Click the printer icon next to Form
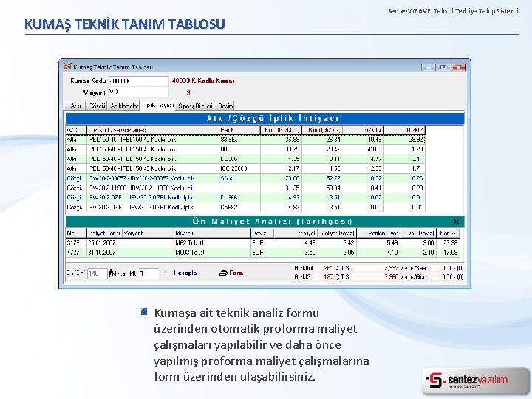The image size is (532, 399). point(223,273)
